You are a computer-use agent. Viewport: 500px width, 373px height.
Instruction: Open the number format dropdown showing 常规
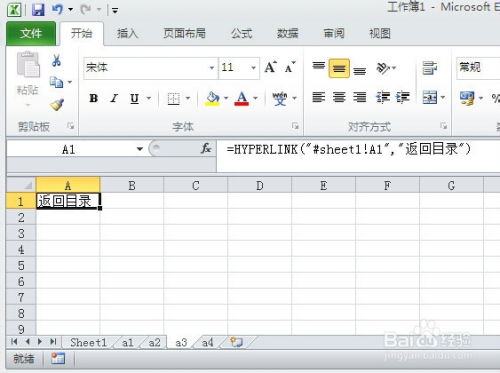(x=478, y=68)
